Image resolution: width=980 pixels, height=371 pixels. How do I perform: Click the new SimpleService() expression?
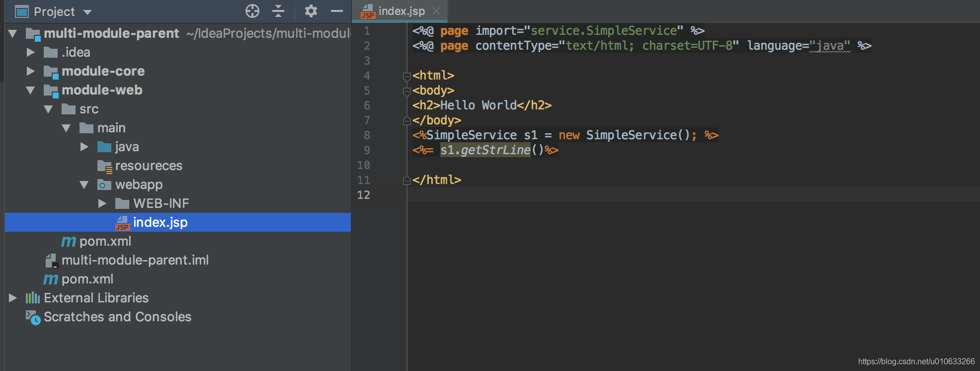pos(624,135)
